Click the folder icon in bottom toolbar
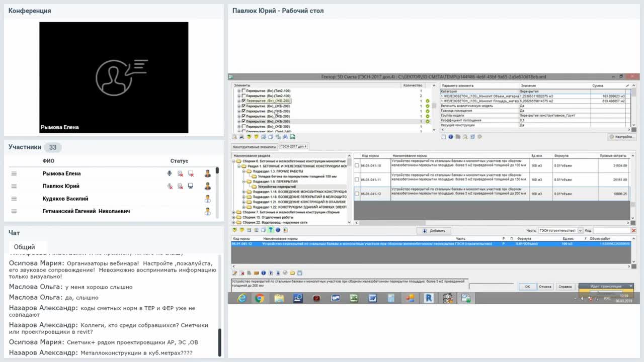Image resolution: width=644 pixels, height=362 pixels. (292, 273)
